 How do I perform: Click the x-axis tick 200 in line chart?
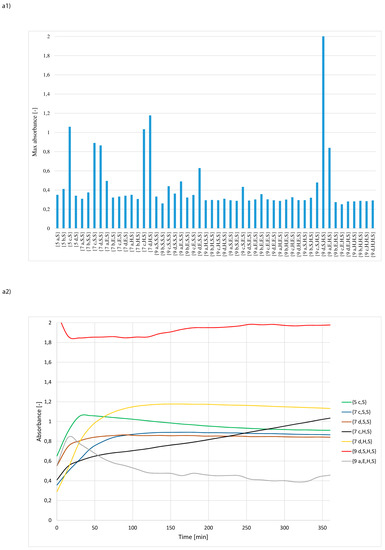tap(209, 528)
